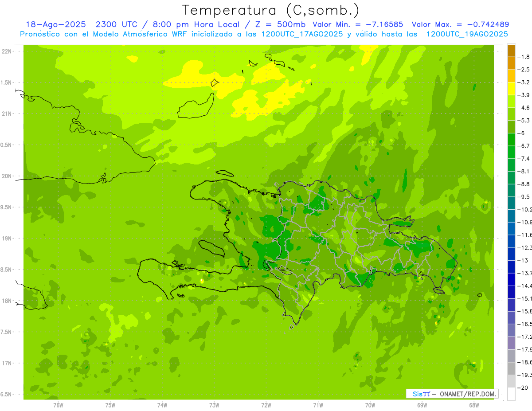The height and width of the screenshot is (411, 532).
Task: Click the '72W' longitude label
Action: coord(266,405)
